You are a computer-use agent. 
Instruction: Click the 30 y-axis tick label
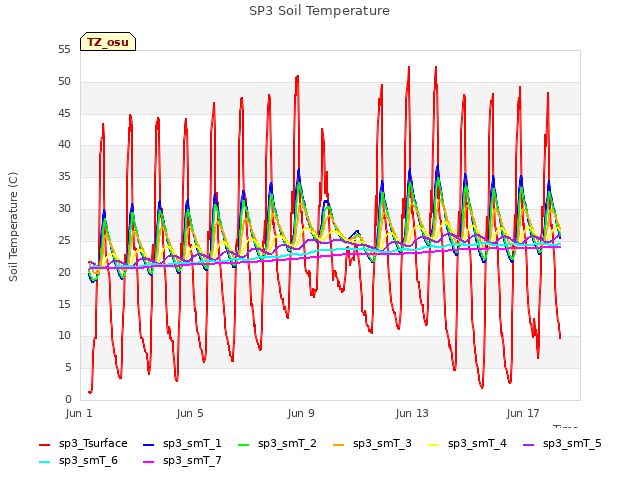coord(64,208)
